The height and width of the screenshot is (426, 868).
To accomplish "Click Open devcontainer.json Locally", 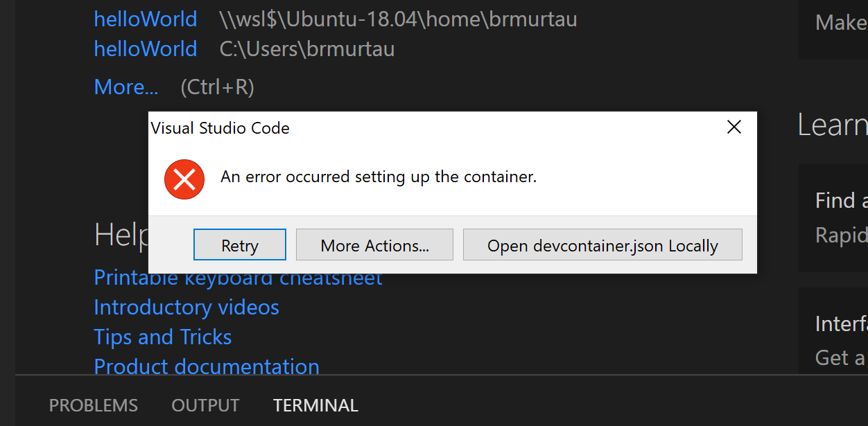I will pyautogui.click(x=602, y=245).
